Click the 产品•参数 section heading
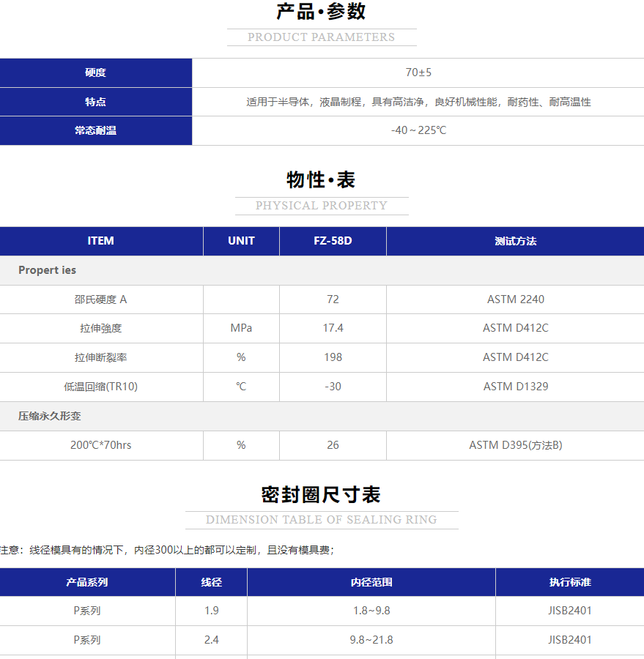 coord(321,12)
